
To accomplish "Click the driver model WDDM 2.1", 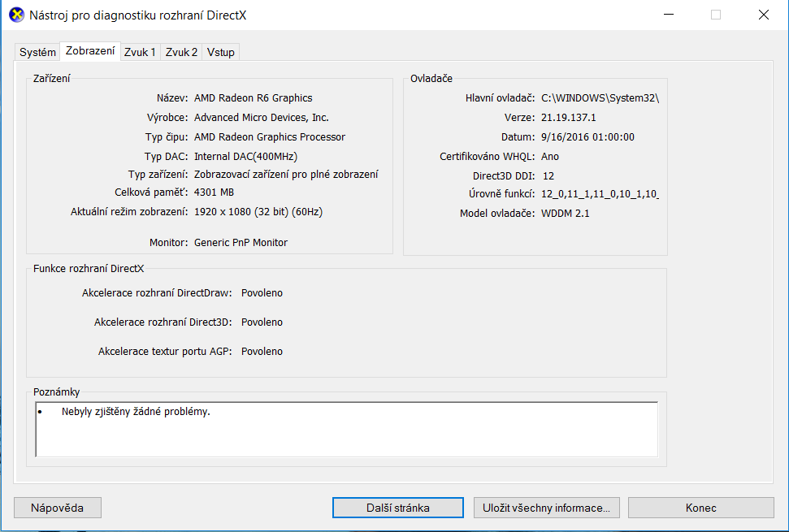I will pyautogui.click(x=565, y=213).
